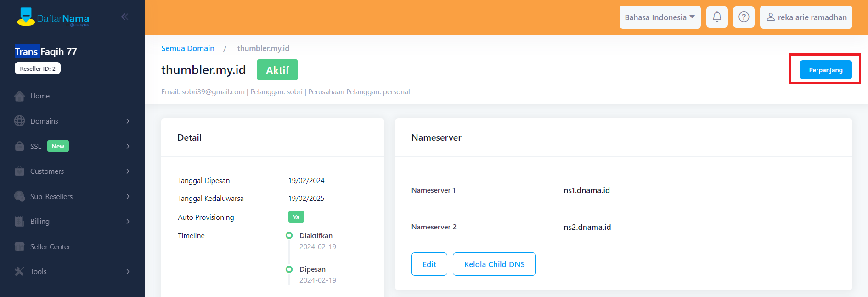The height and width of the screenshot is (297, 868).
Task: Select the Trans Faqih 77 reseller name
Action: coord(46,51)
